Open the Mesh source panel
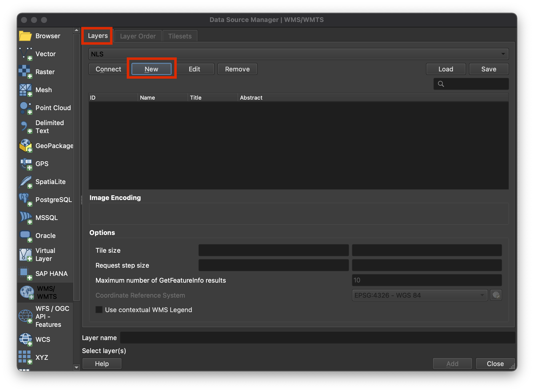This screenshot has height=392, width=534. tap(25, 90)
